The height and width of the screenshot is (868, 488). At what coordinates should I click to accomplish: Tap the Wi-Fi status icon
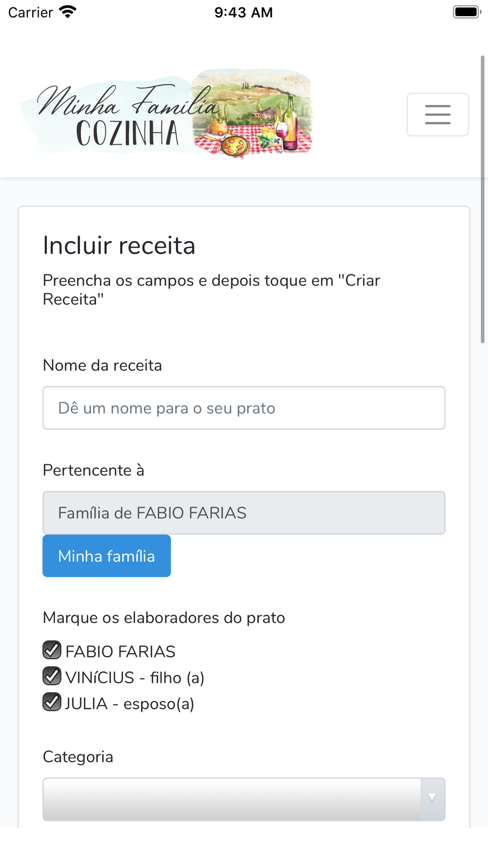(x=68, y=12)
